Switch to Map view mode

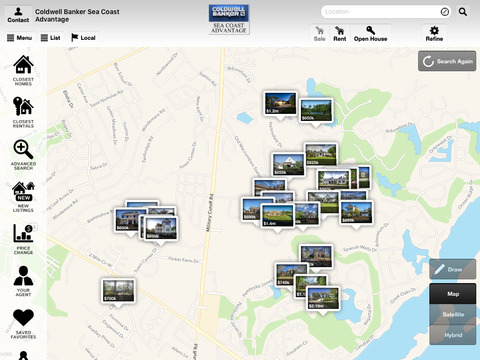tap(453, 294)
